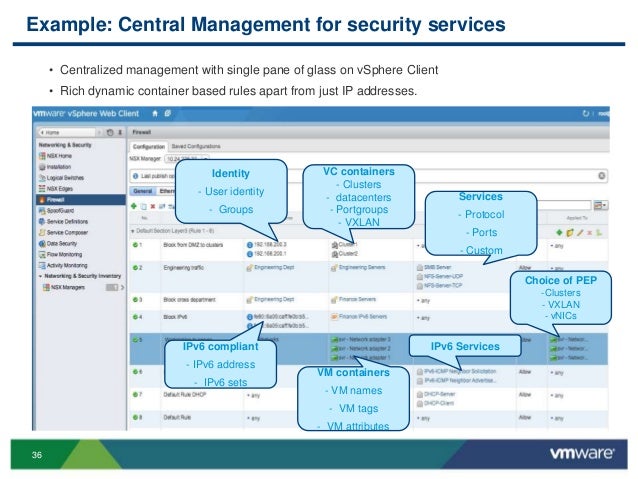Refresh the vSphere Web Client view
638x479 pixels.
(x=586, y=114)
